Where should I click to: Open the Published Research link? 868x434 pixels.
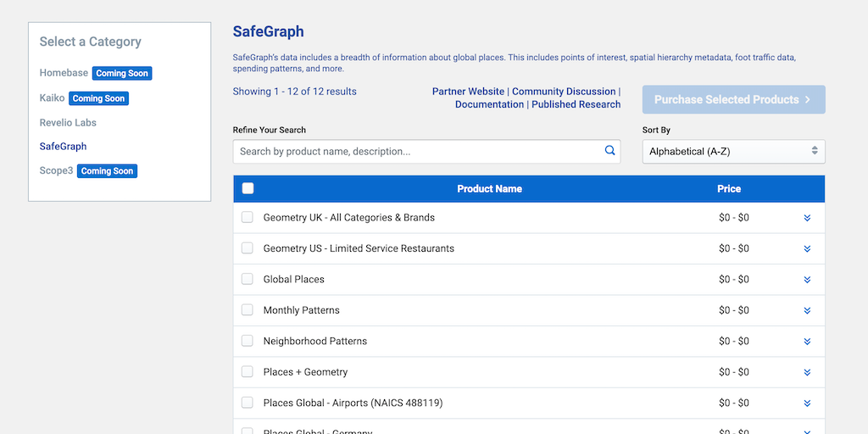click(576, 104)
